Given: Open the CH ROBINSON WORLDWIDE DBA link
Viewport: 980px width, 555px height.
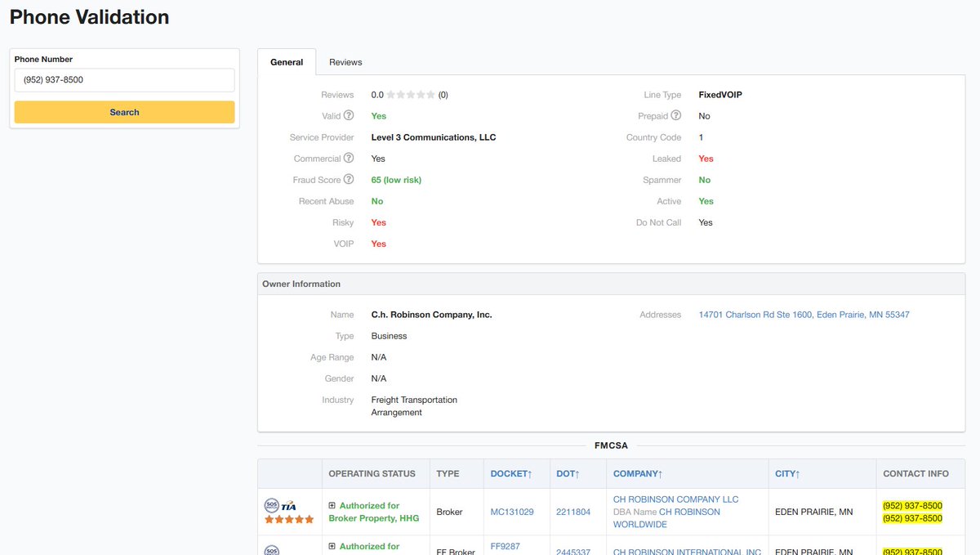Looking at the screenshot, I should (666, 518).
